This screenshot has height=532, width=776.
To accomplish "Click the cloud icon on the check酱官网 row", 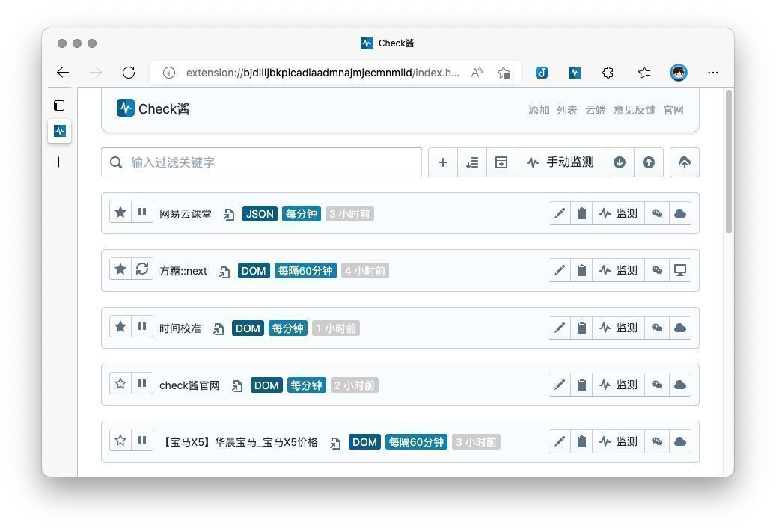I will (x=679, y=384).
